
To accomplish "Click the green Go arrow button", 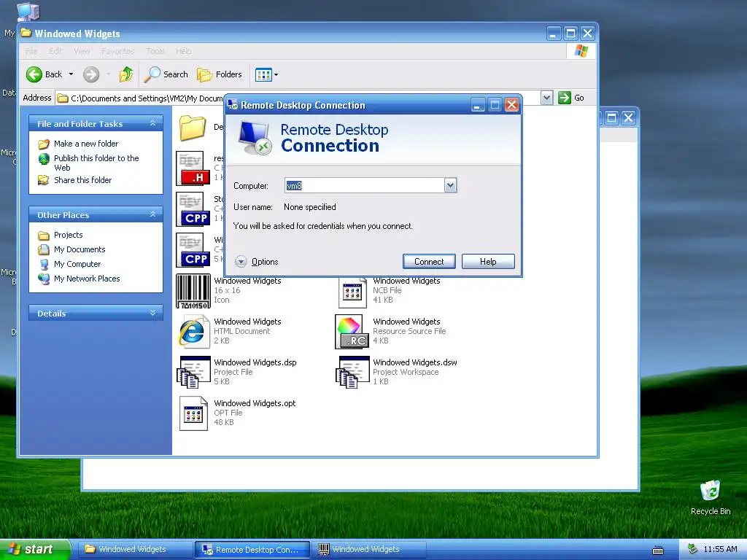I will coord(565,98).
